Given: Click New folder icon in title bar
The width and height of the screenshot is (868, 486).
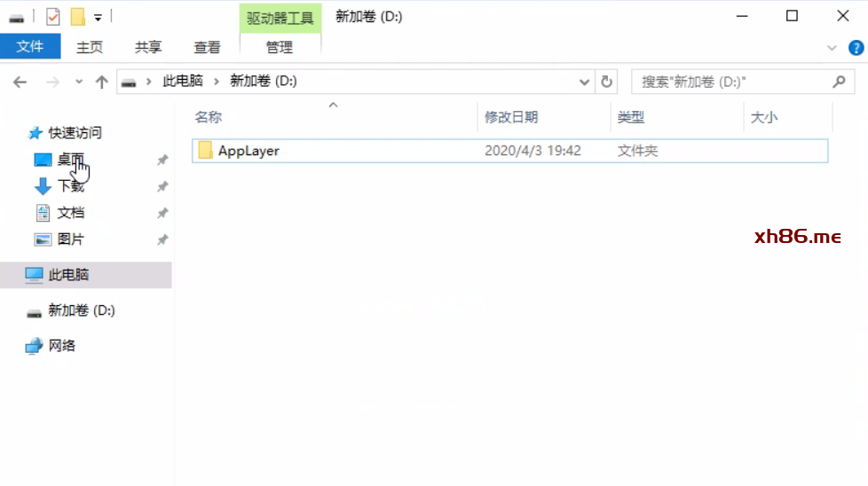Looking at the screenshot, I should pos(78,17).
